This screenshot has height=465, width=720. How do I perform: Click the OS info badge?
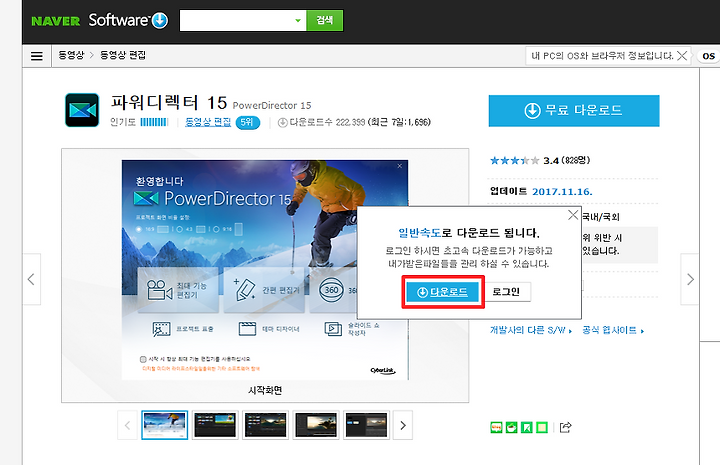(x=708, y=56)
